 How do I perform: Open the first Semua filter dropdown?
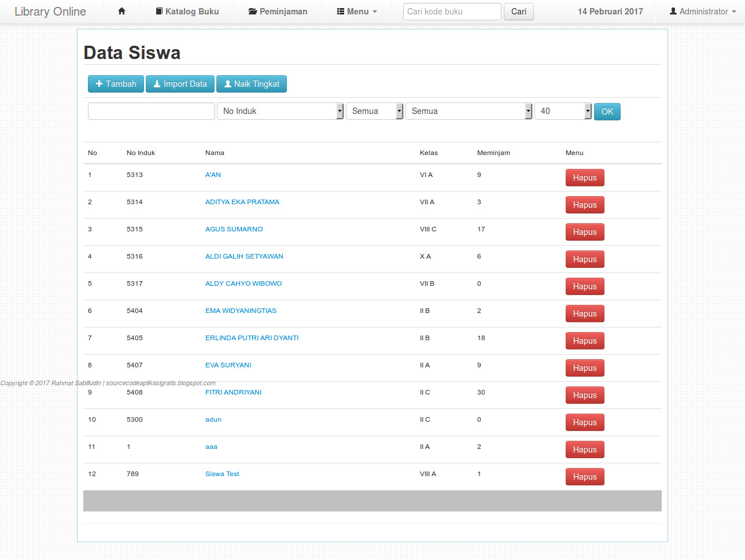pos(374,110)
